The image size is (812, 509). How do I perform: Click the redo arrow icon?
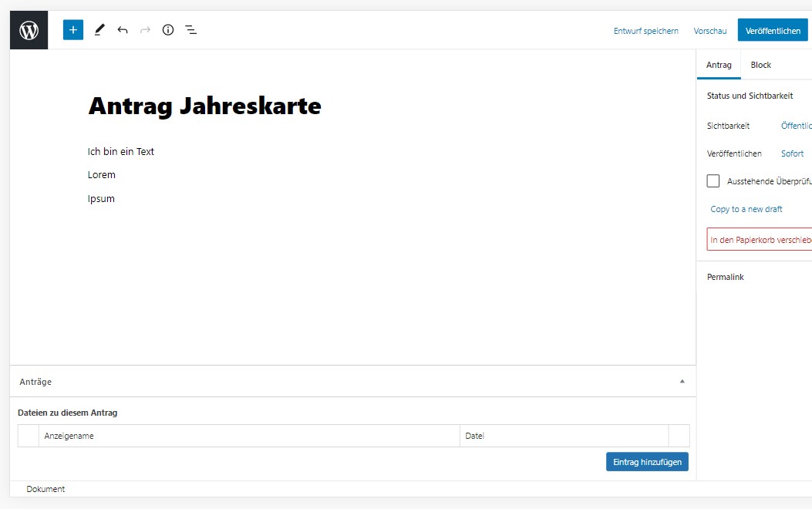tap(145, 30)
